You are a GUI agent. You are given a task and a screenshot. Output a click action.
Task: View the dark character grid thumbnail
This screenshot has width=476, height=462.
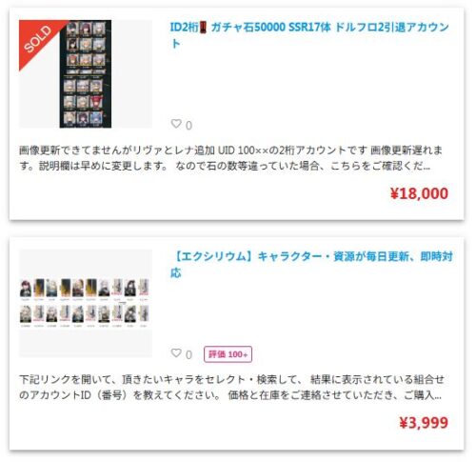click(86, 73)
